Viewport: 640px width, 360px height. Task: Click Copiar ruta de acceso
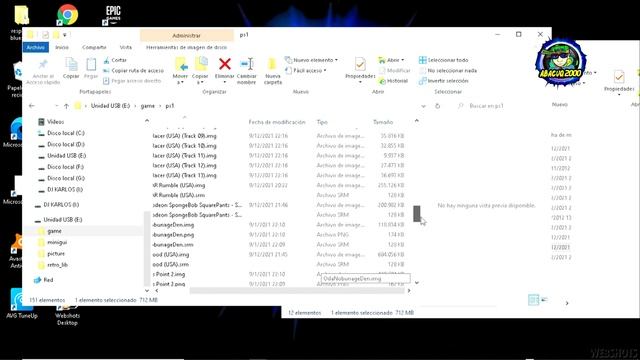click(x=133, y=71)
